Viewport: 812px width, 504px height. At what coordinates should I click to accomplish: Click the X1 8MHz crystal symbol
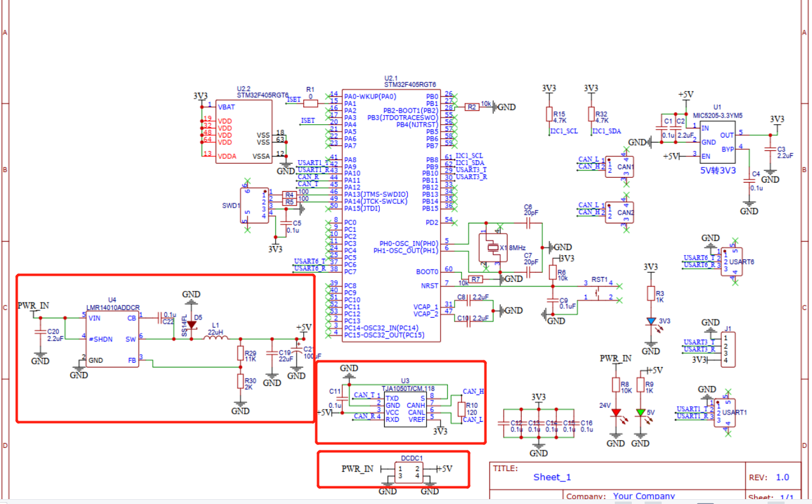[492, 247]
